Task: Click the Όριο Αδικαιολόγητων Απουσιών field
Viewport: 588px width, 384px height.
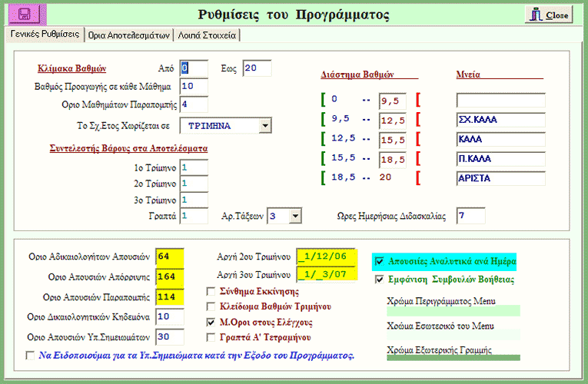Action: (x=168, y=256)
